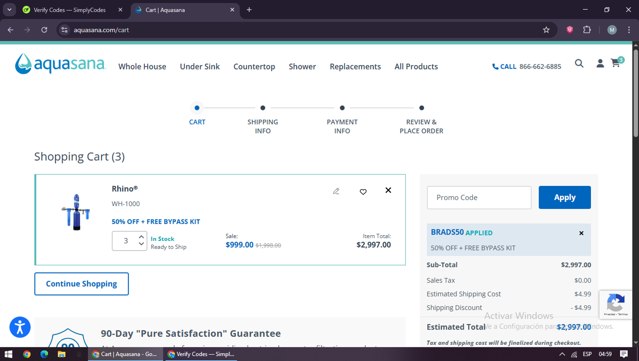Remove Rhino item from cart
Image resolution: width=639 pixels, height=361 pixels.
click(x=388, y=190)
